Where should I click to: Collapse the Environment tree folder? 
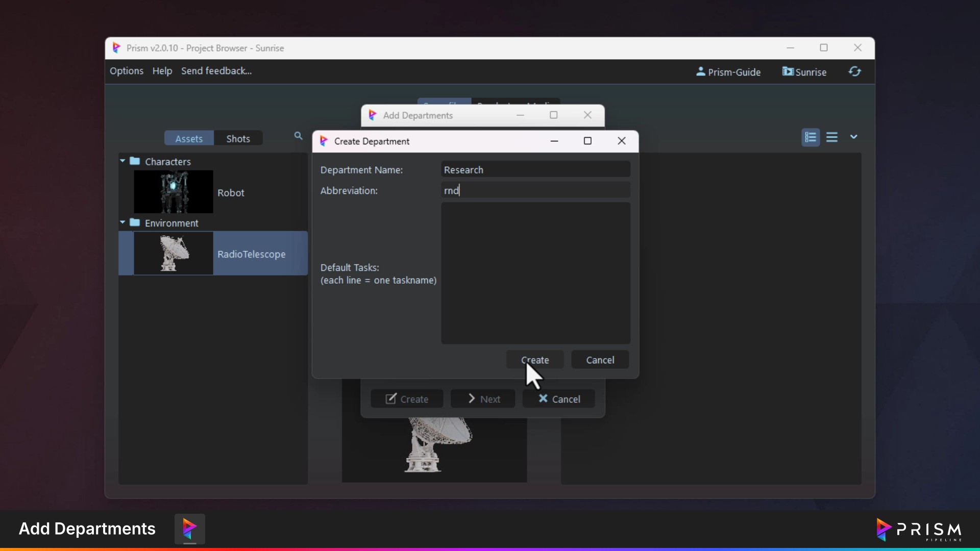(122, 222)
